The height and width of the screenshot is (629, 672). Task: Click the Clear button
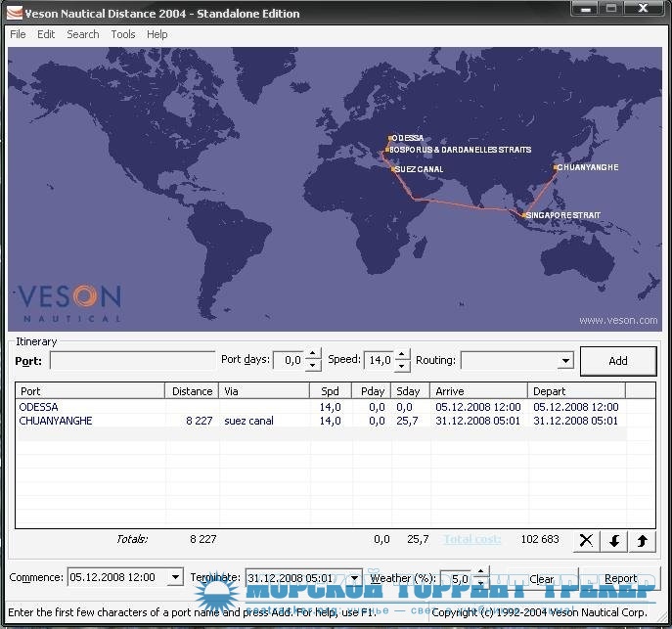pos(541,579)
